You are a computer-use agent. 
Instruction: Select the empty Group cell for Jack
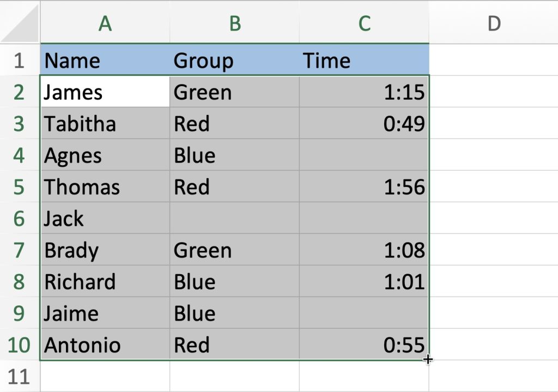pos(234,219)
